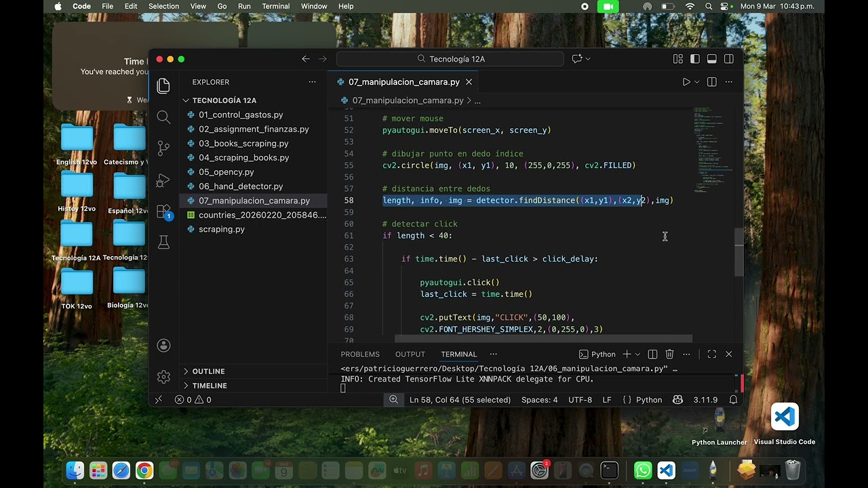This screenshot has width=868, height=488.
Task: Select Python interpreter 3.11.9
Action: (x=705, y=400)
